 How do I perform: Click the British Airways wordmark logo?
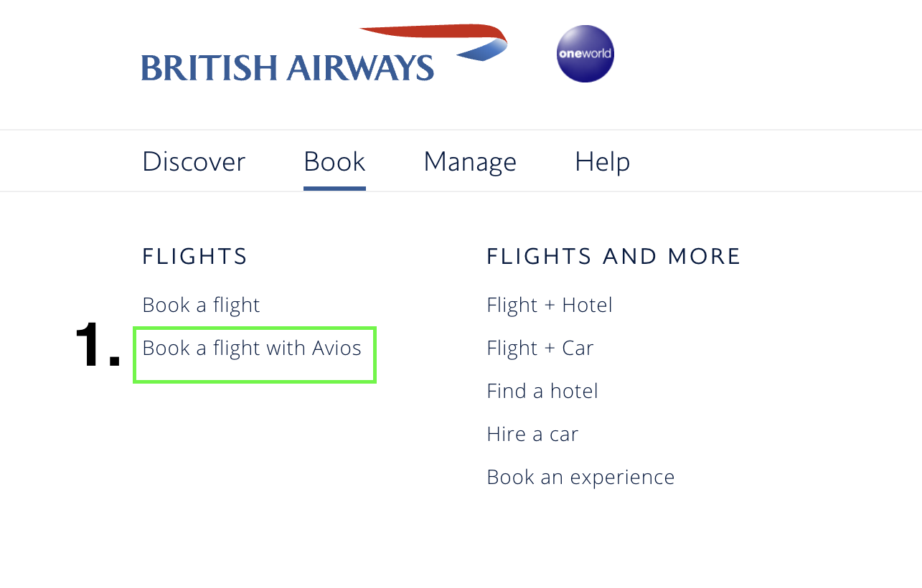click(x=287, y=67)
